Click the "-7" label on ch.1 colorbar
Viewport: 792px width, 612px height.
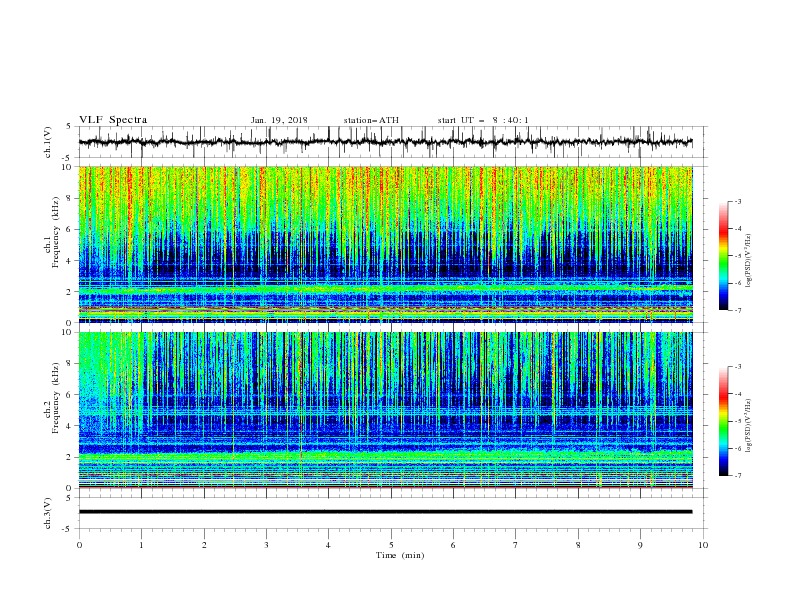[738, 311]
